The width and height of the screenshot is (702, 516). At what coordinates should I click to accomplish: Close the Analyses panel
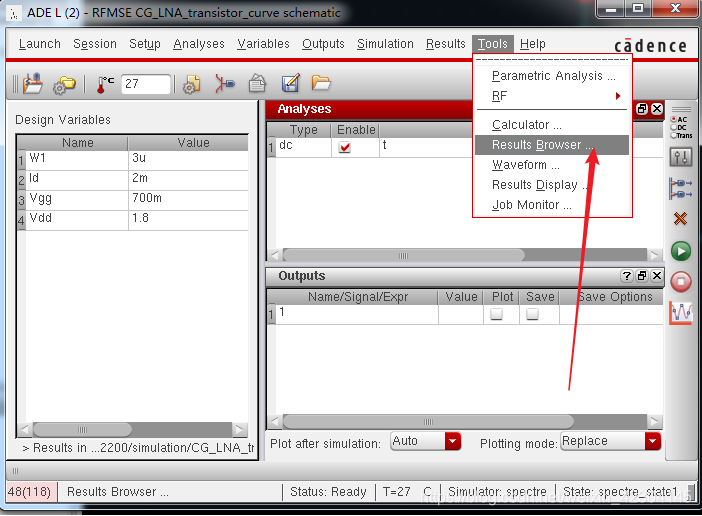coord(657,109)
